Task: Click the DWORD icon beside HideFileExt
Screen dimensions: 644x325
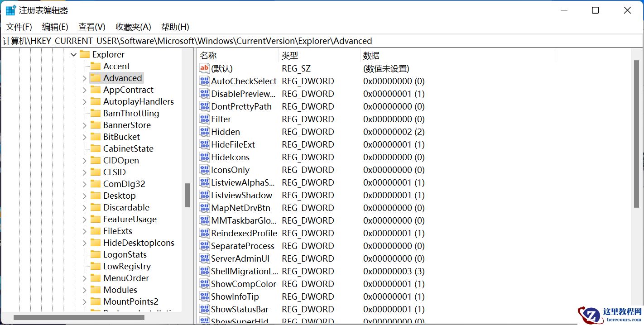Action: pyautogui.click(x=204, y=144)
